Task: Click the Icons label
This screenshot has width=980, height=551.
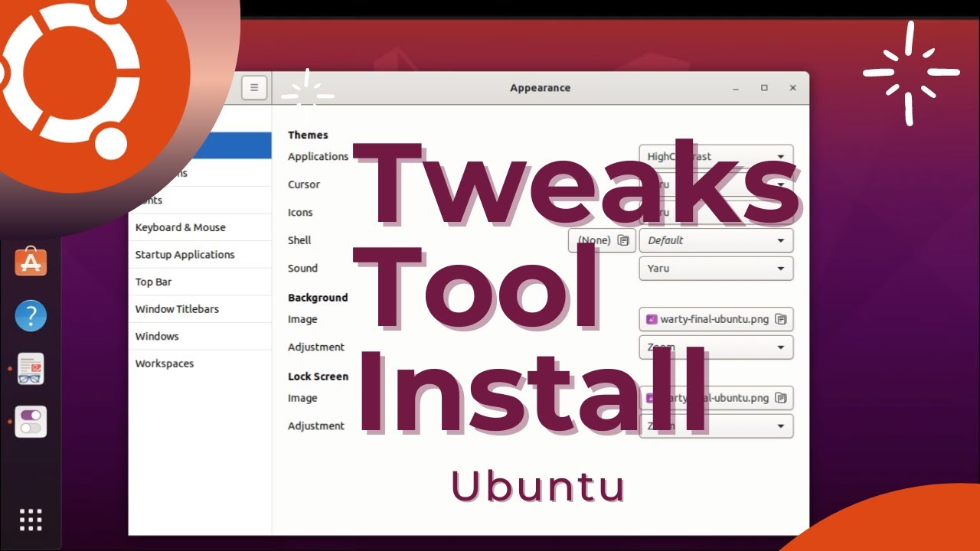Action: click(x=300, y=213)
